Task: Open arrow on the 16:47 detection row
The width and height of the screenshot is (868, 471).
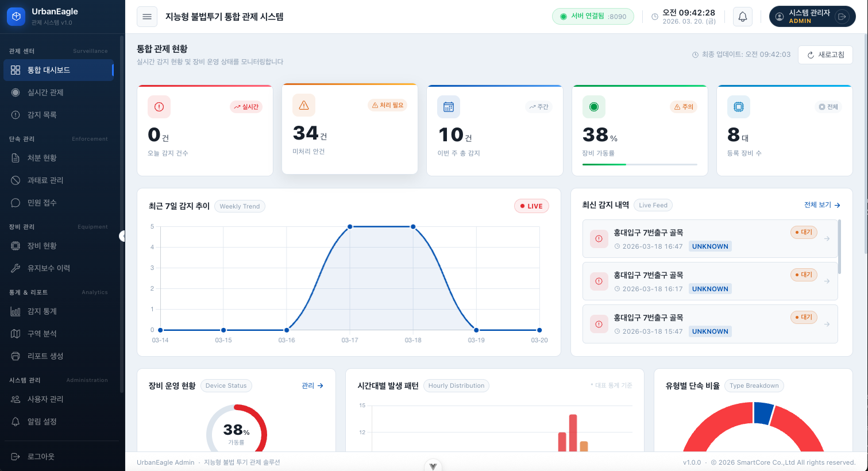Action: 827,238
